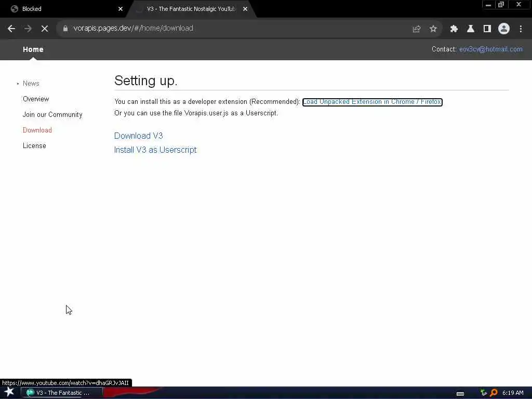Image resolution: width=532 pixels, height=399 pixels.
Task: Open Load Unpacked Extension in Chrome / Firefox link
Action: pyautogui.click(x=372, y=102)
